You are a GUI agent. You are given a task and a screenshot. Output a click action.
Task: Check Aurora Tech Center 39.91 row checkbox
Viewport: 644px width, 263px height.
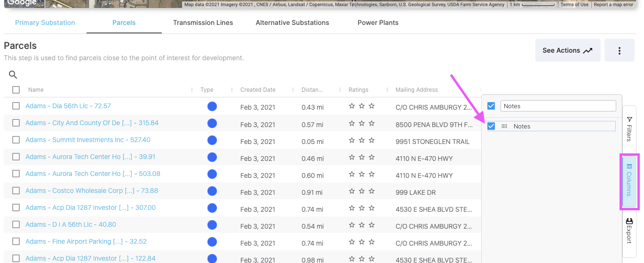tap(16, 157)
